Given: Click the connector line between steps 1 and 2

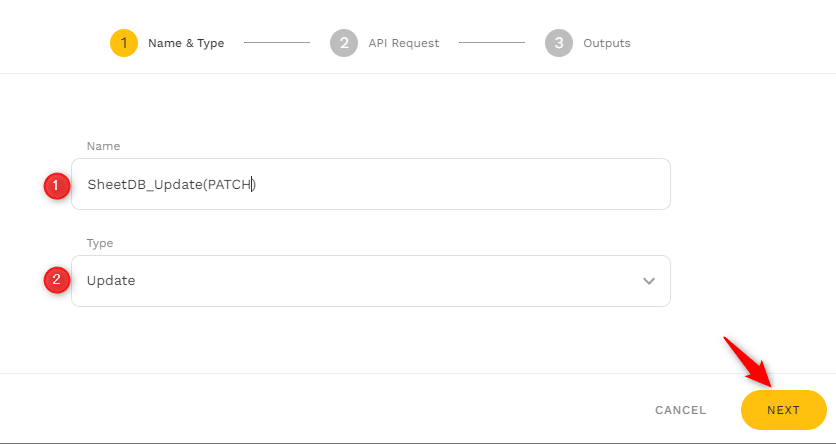Looking at the screenshot, I should (277, 43).
